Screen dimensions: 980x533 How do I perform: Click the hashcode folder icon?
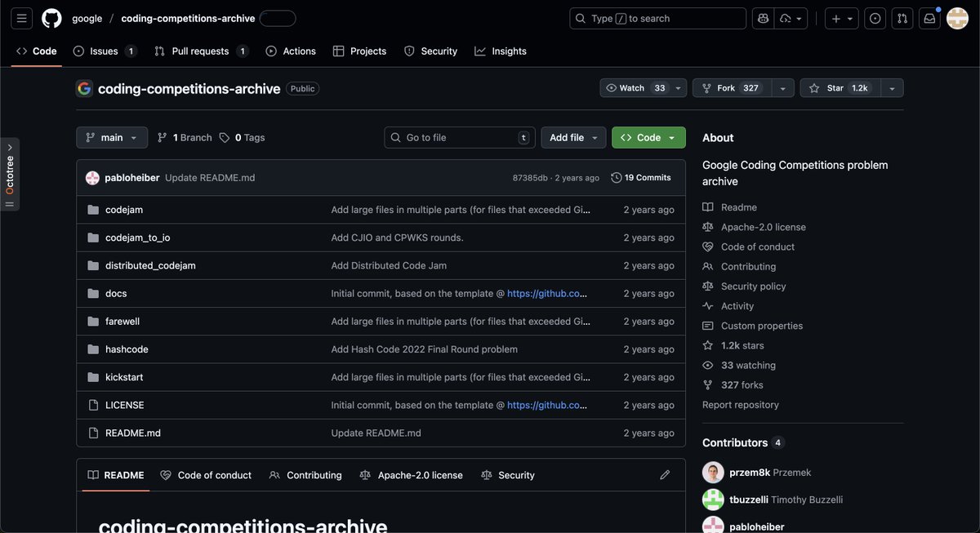pos(93,349)
